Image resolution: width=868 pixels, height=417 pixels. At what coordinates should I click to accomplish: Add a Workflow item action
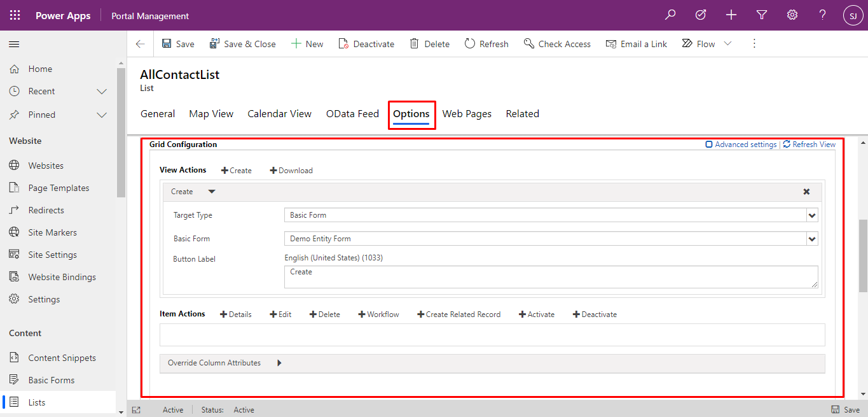coord(378,314)
